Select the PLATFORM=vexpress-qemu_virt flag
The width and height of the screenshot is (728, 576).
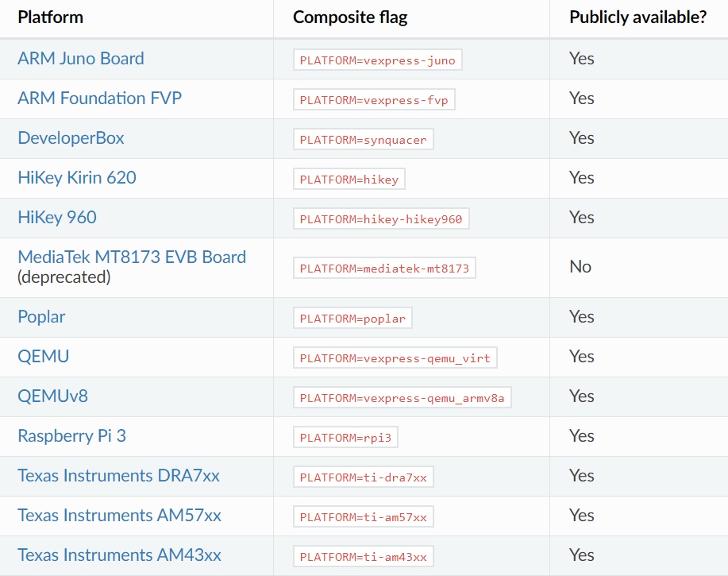coord(395,358)
